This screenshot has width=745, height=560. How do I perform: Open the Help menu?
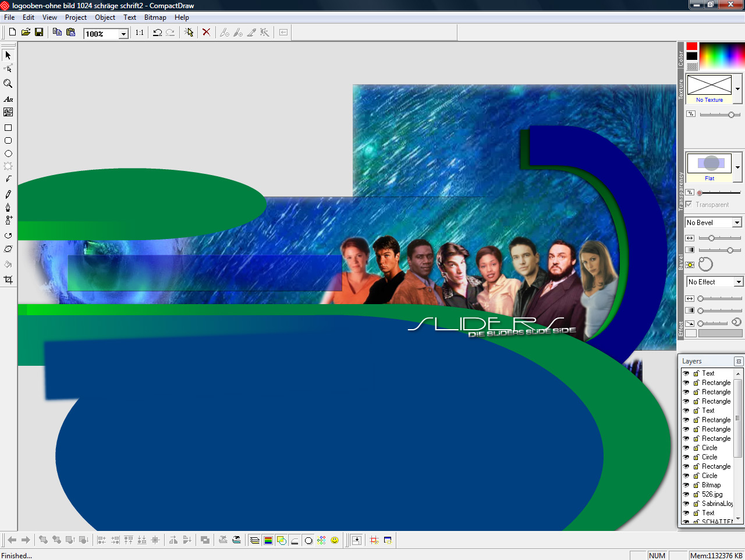point(182,17)
